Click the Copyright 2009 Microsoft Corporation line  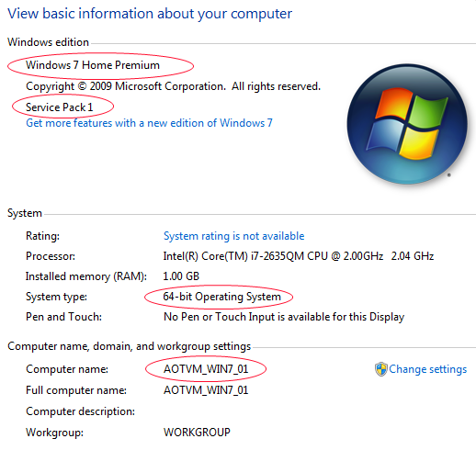pyautogui.click(x=173, y=86)
